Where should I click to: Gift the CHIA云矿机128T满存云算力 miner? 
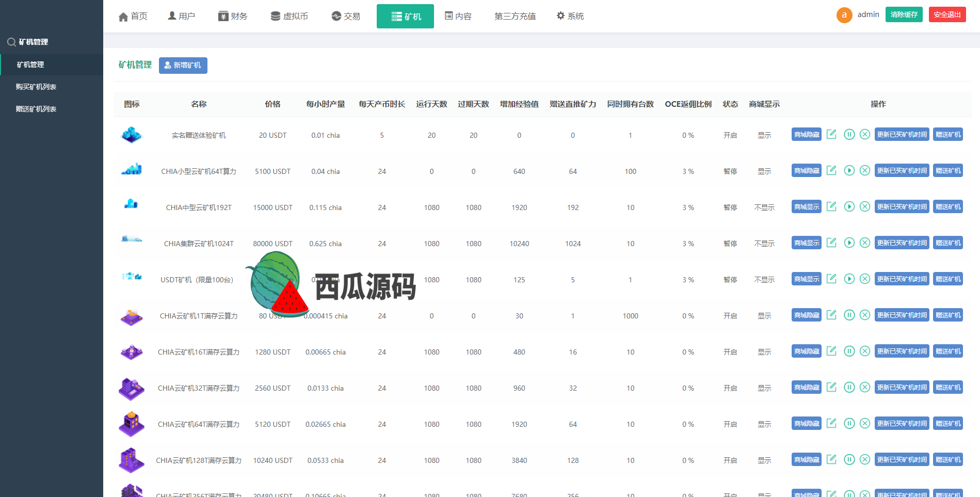pyautogui.click(x=948, y=459)
